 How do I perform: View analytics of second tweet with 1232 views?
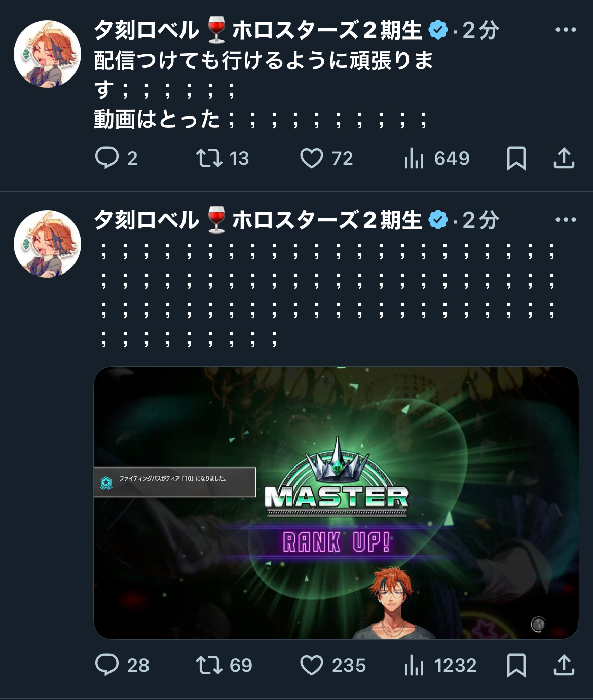point(440,665)
